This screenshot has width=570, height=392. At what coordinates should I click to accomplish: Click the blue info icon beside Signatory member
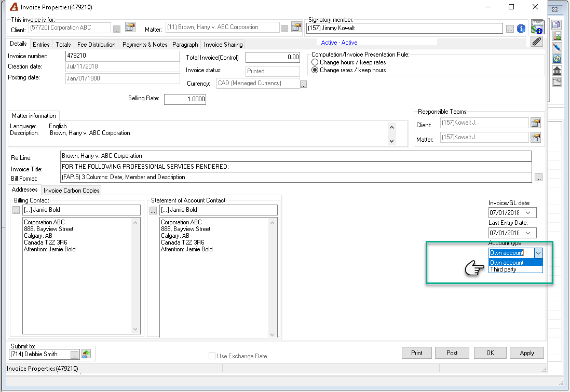pyautogui.click(x=521, y=29)
